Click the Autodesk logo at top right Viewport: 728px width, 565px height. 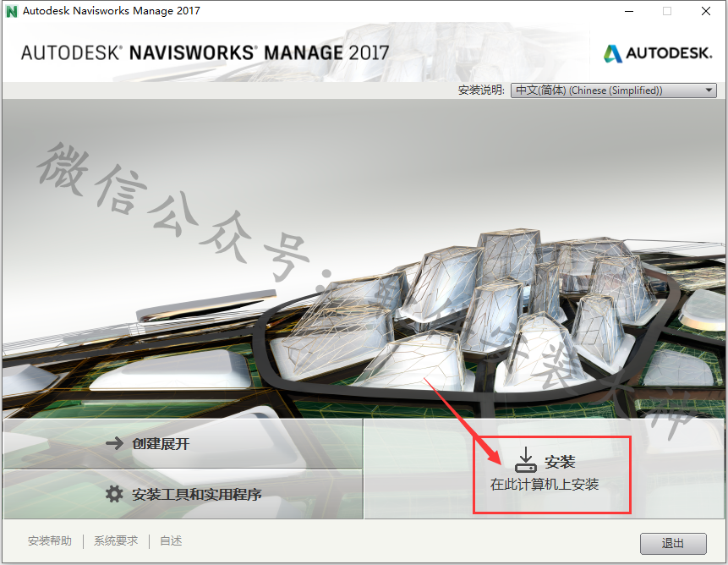pos(658,53)
